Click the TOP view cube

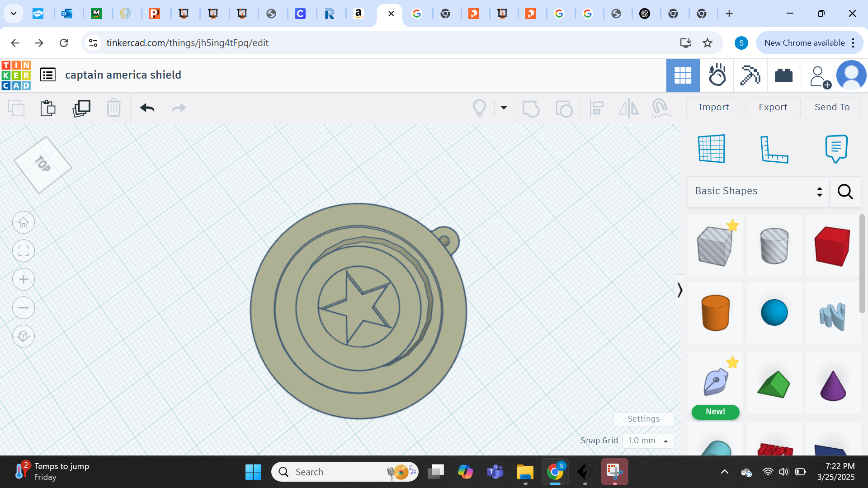(x=42, y=165)
